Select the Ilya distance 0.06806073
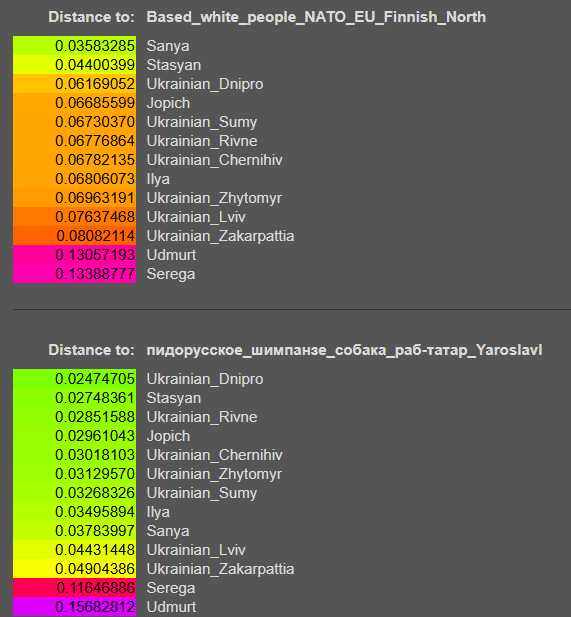Image resolution: width=571 pixels, height=617 pixels. 74,179
